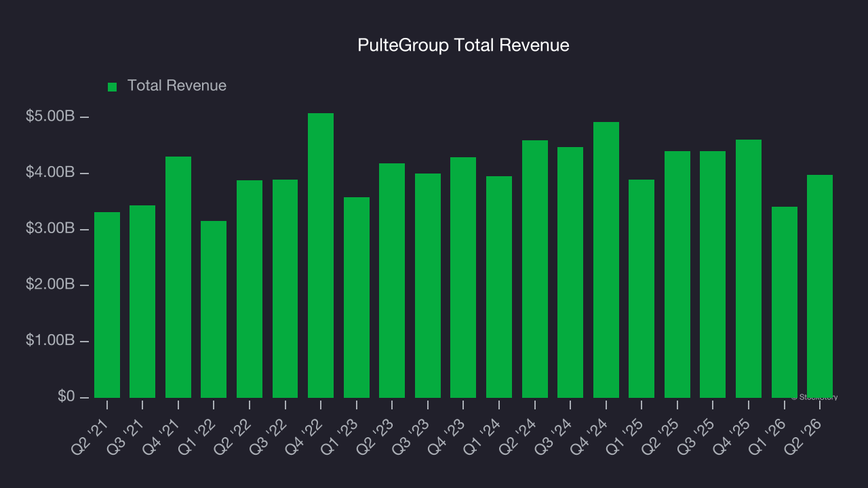
Task: Select the $1.00B y-axis label
Action: (50, 341)
